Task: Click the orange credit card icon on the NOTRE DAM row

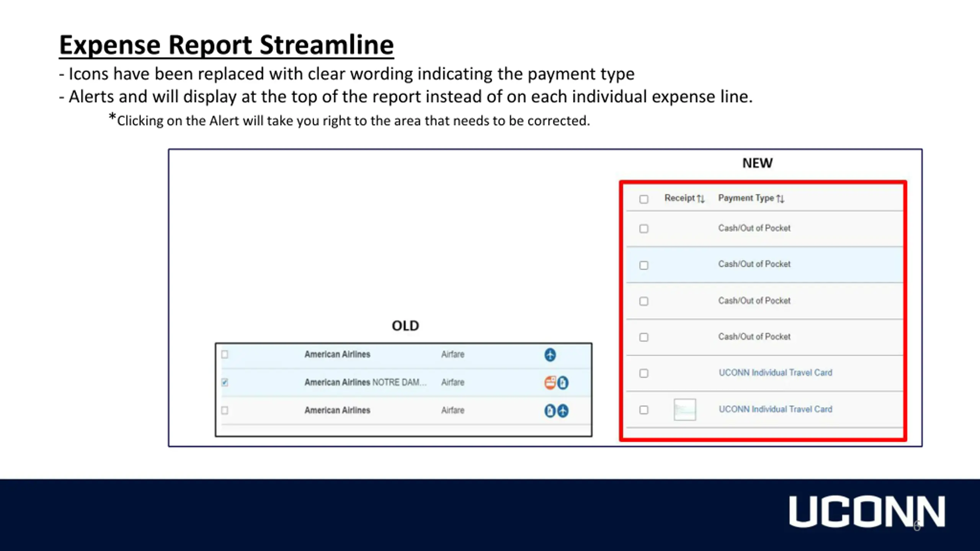Action: [550, 383]
